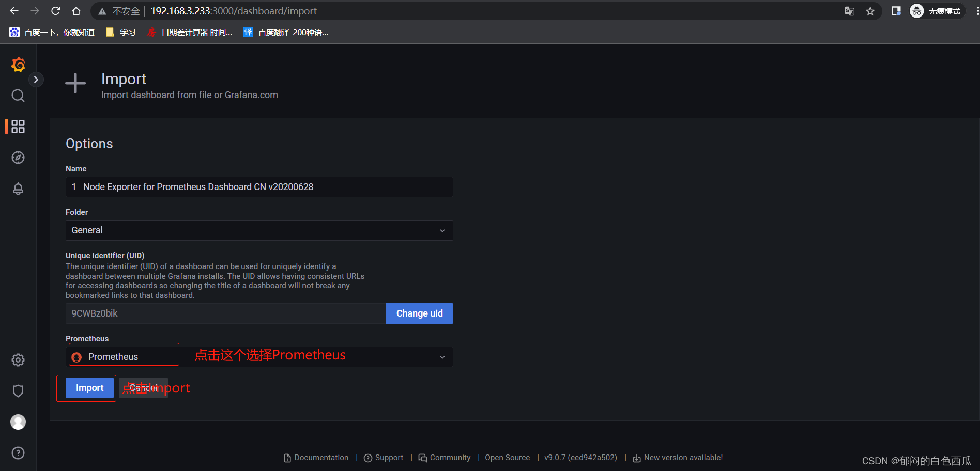980x471 pixels.
Task: Open the Documentation footer link
Action: 316,458
